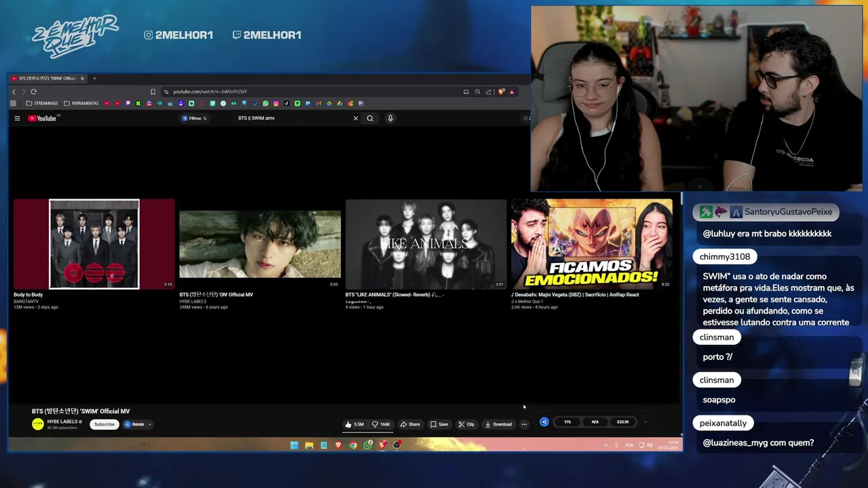Open Google Chrome from the taskbar

(353, 445)
